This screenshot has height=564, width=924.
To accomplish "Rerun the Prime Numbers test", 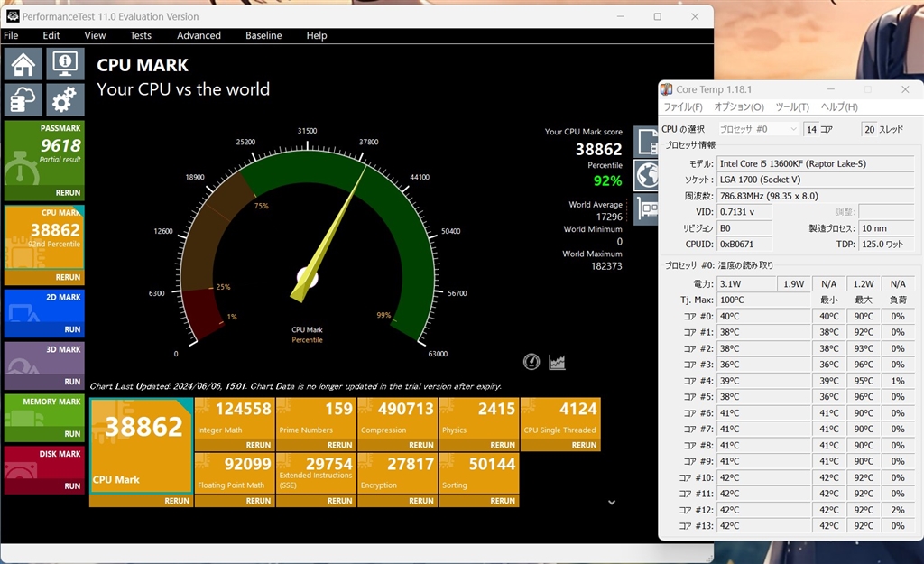I will point(339,445).
